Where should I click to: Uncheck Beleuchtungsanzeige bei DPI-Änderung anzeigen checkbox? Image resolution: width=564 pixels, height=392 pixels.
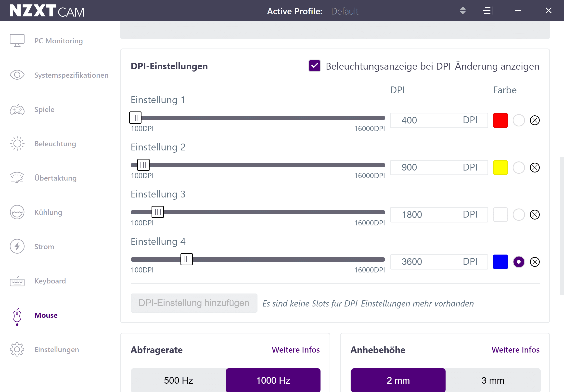[x=314, y=66]
